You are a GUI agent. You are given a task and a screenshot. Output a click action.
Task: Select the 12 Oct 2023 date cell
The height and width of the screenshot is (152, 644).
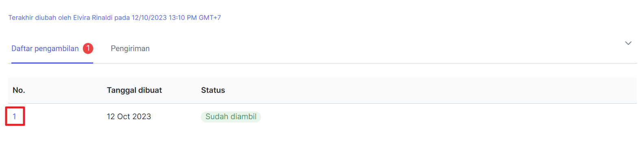[x=129, y=117]
